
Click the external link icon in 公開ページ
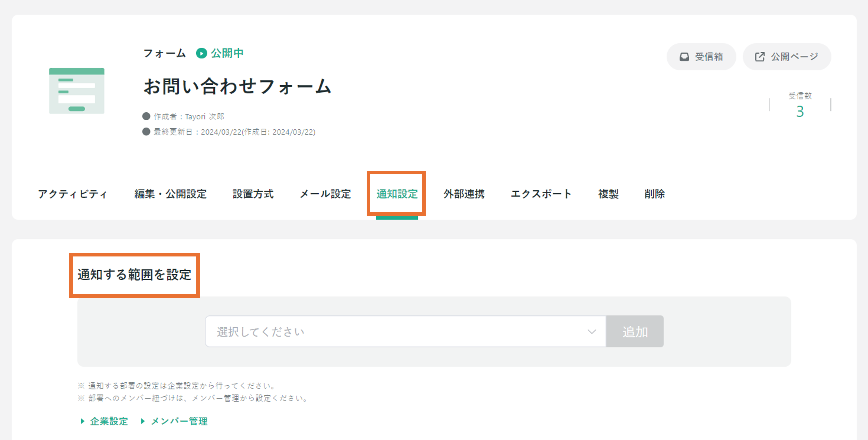[760, 57]
